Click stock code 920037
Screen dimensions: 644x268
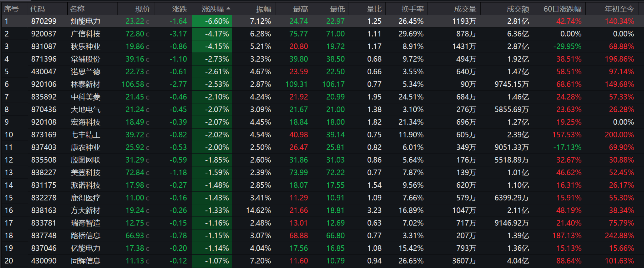pyautogui.click(x=44, y=34)
